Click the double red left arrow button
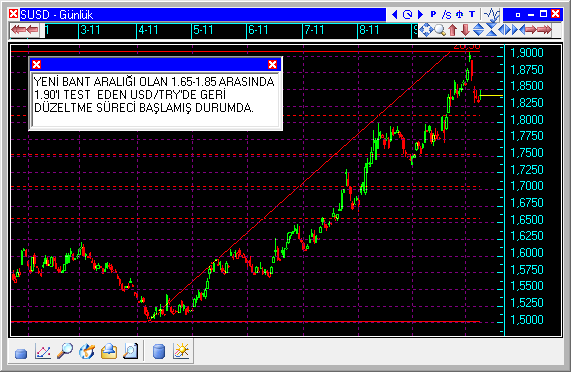The width and height of the screenshot is (571, 372). (25, 30)
